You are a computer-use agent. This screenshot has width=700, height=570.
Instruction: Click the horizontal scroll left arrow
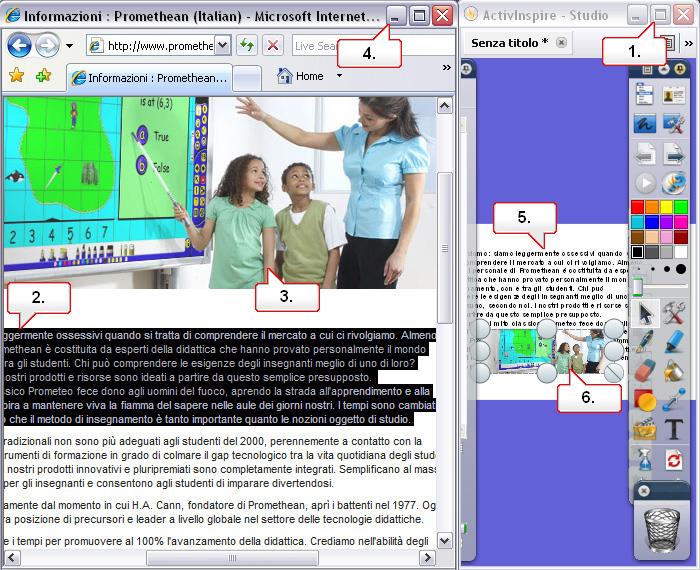[x=12, y=558]
